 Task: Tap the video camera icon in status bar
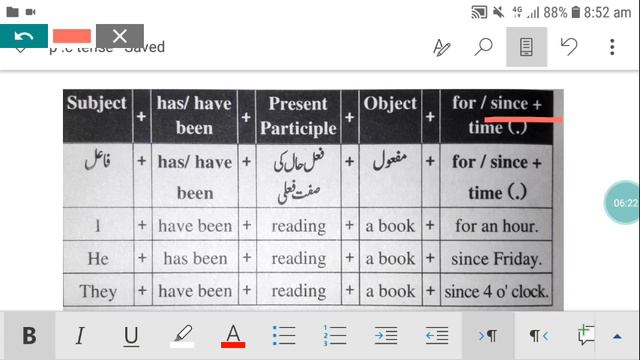point(31,12)
